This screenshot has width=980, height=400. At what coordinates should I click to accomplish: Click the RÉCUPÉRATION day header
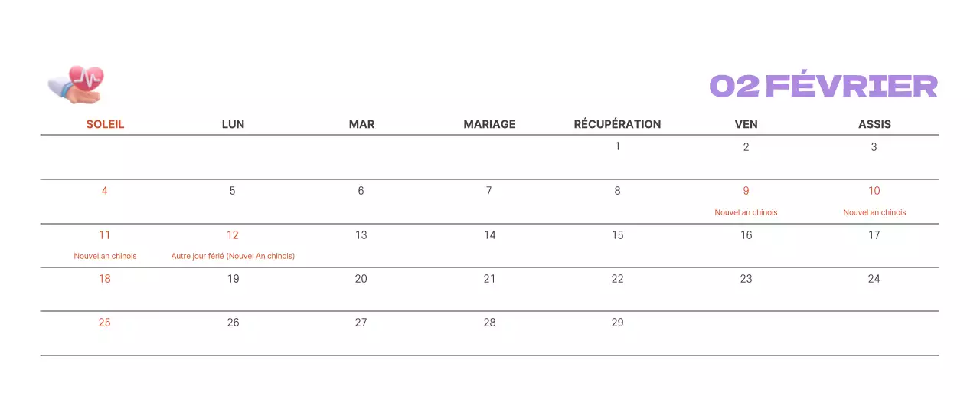pos(617,124)
